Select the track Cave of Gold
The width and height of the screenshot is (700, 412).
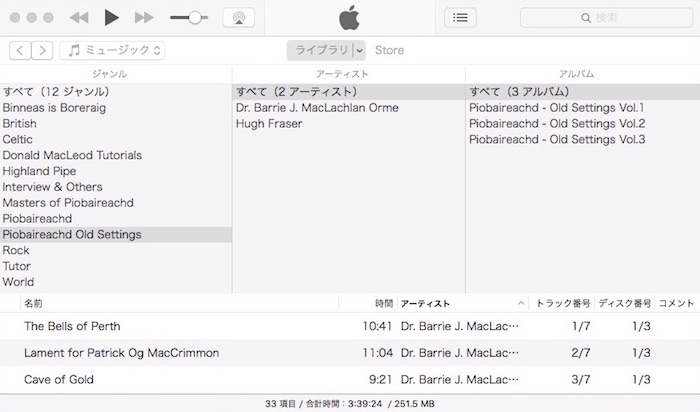pos(58,380)
